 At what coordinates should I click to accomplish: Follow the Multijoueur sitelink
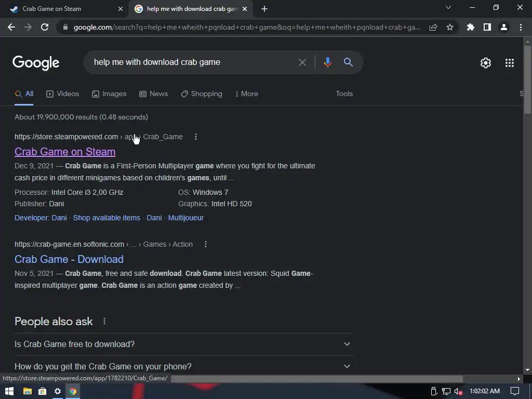186,218
